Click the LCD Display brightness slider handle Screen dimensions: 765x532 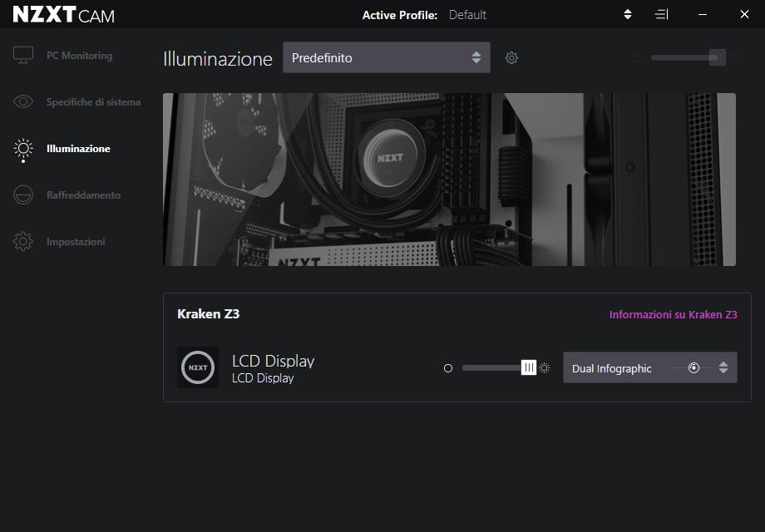point(528,367)
